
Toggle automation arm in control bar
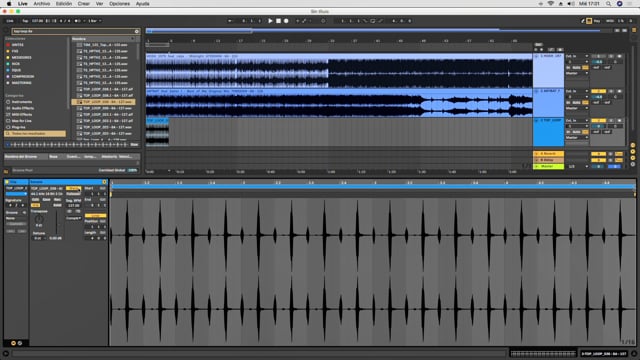coord(304,21)
